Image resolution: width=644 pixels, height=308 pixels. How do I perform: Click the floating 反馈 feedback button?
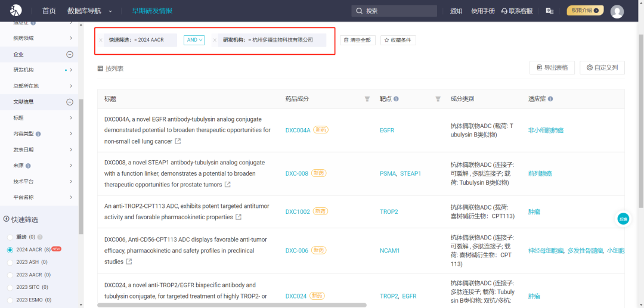tap(623, 219)
